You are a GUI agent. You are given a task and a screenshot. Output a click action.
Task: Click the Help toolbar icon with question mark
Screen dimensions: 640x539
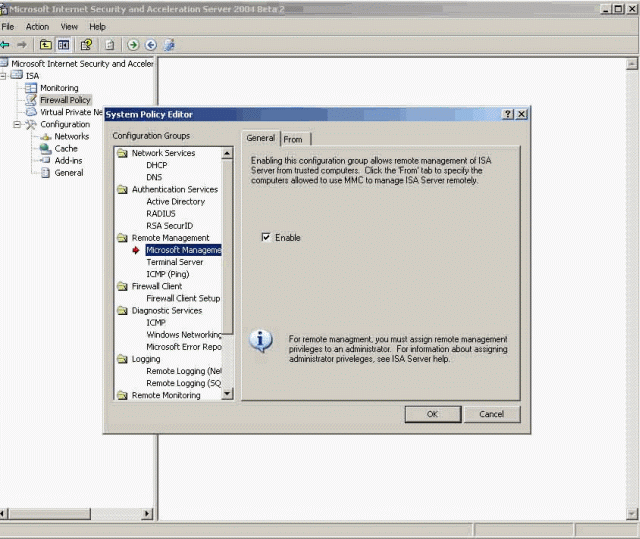tap(87, 45)
